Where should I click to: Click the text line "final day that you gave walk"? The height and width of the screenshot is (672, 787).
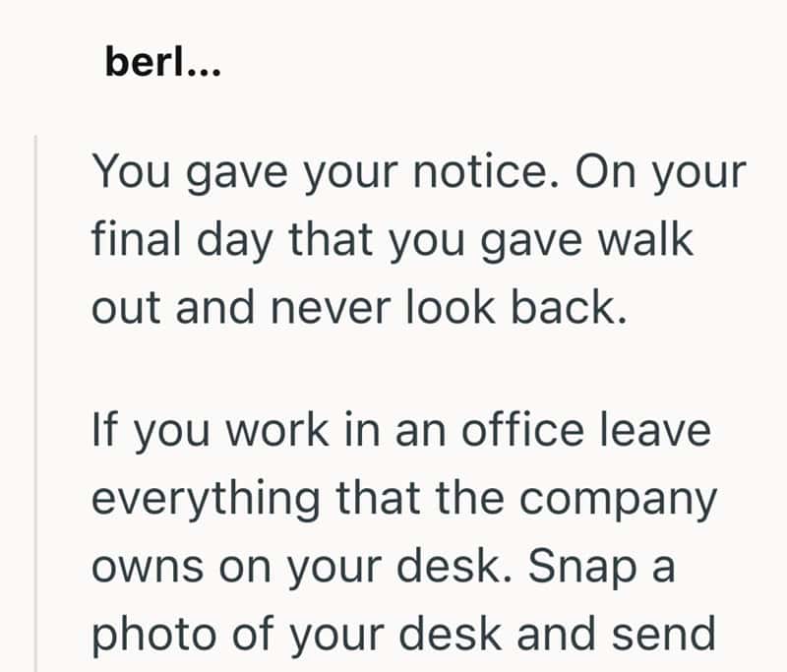point(393,240)
